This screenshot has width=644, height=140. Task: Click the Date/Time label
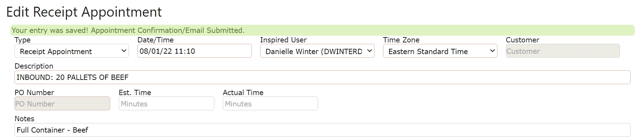pyautogui.click(x=155, y=40)
